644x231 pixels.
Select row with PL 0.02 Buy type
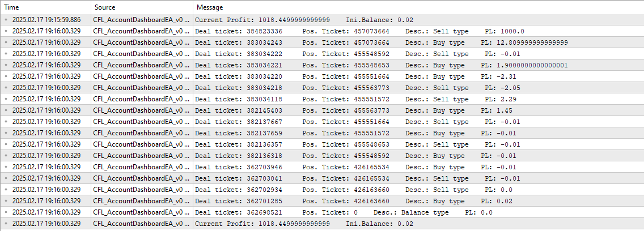point(322,201)
